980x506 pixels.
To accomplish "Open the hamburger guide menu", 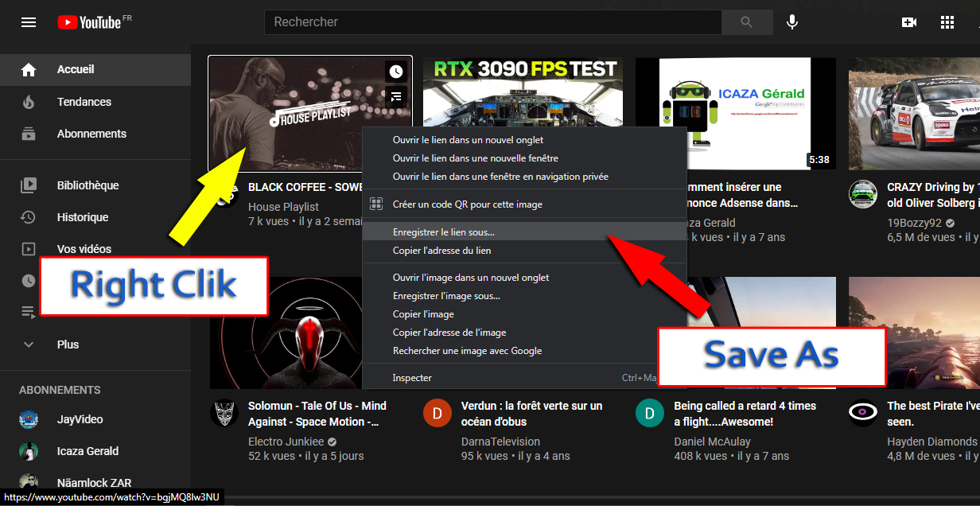I will pyautogui.click(x=29, y=22).
